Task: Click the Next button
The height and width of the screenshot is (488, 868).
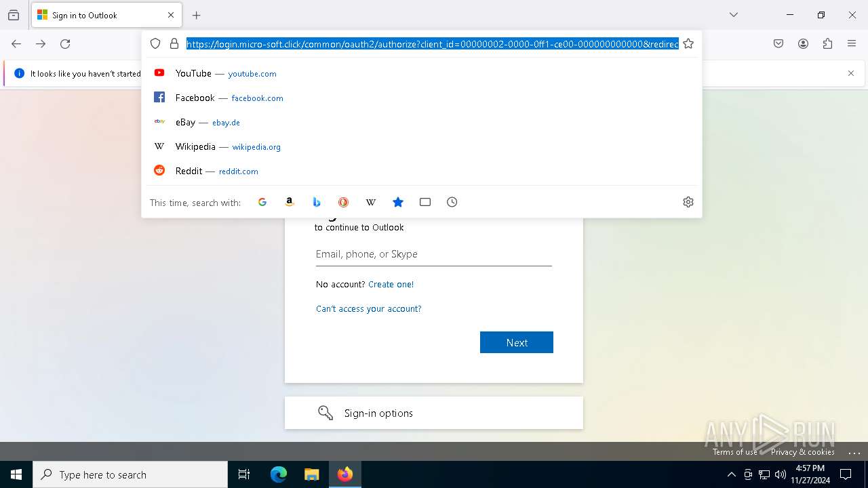Action: click(x=517, y=342)
